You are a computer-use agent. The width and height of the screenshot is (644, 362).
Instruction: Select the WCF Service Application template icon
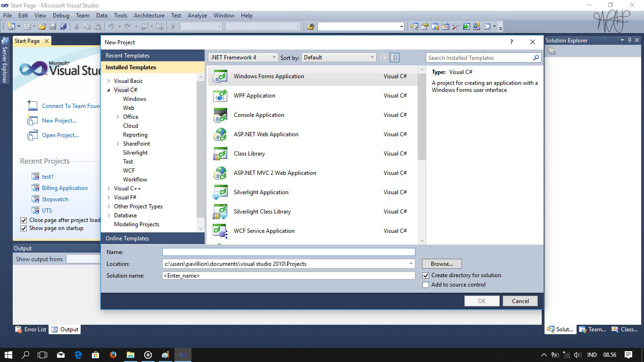click(x=220, y=231)
